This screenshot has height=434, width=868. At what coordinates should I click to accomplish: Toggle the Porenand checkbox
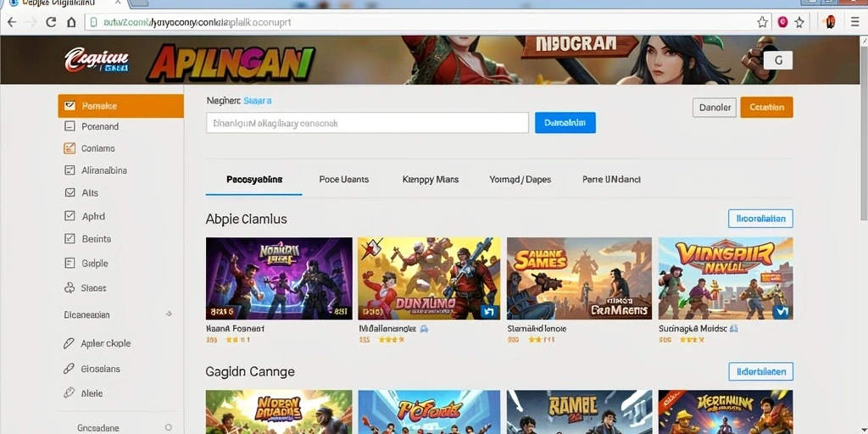click(70, 126)
